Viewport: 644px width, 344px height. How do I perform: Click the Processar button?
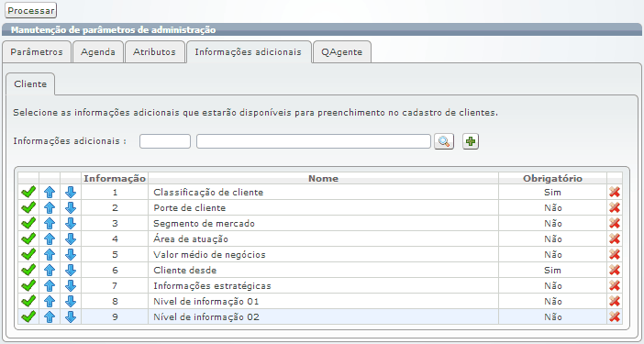[x=31, y=10]
